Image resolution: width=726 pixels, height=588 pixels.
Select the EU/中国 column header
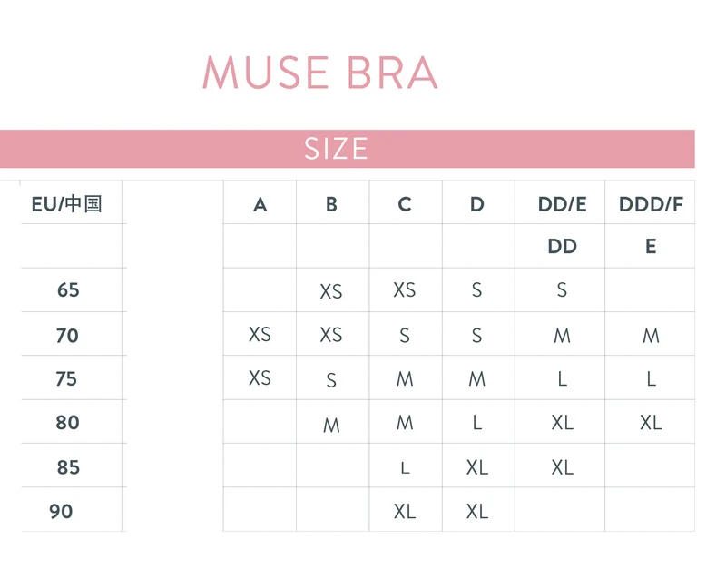(66, 204)
